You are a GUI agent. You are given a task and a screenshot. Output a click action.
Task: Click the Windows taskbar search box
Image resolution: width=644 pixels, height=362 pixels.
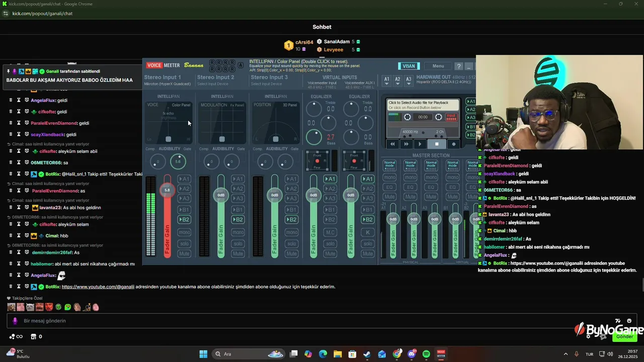[x=249, y=354]
